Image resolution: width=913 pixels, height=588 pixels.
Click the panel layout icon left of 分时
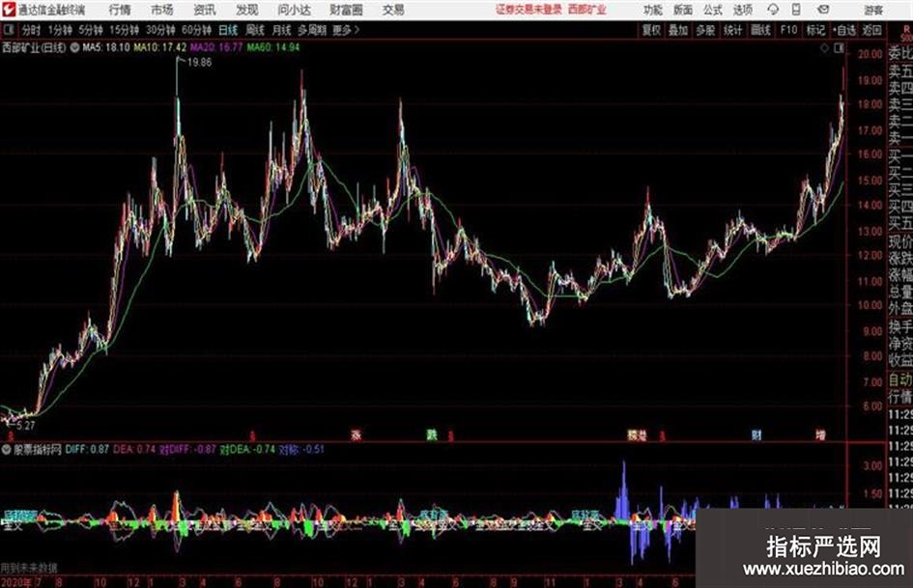click(x=9, y=30)
